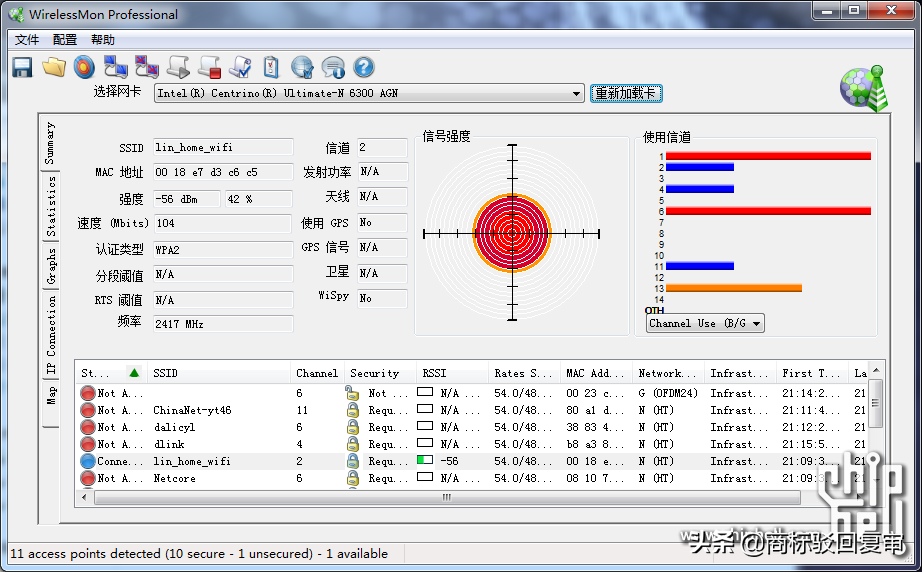Click the SSID field showing lin_home_wifi

coord(223,147)
